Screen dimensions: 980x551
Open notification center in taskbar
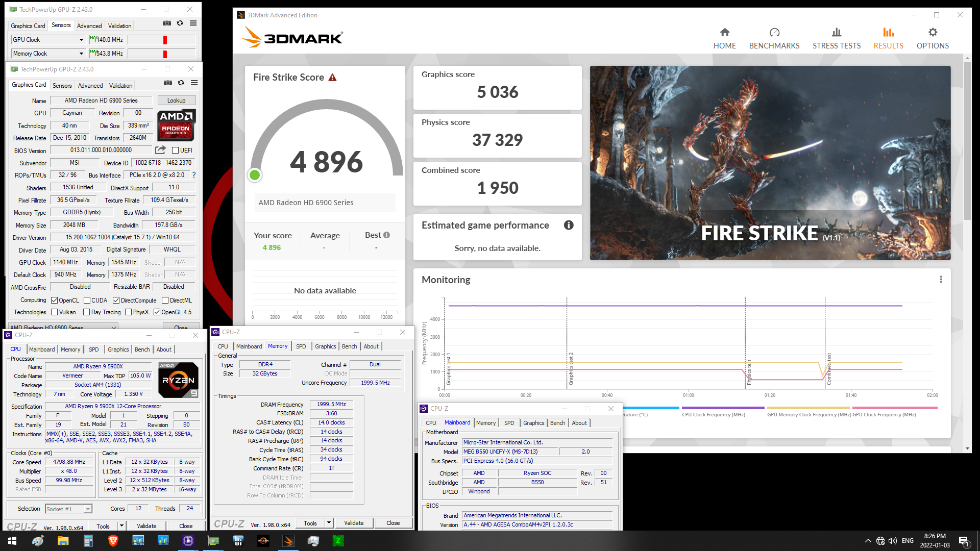point(964,541)
